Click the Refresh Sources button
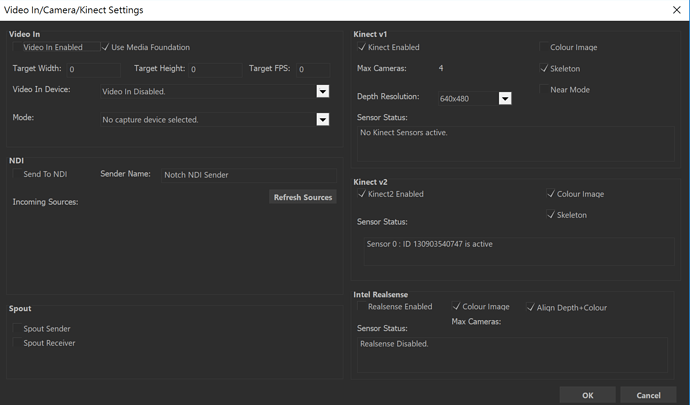Screen dimensions: 690x405 pos(303,197)
